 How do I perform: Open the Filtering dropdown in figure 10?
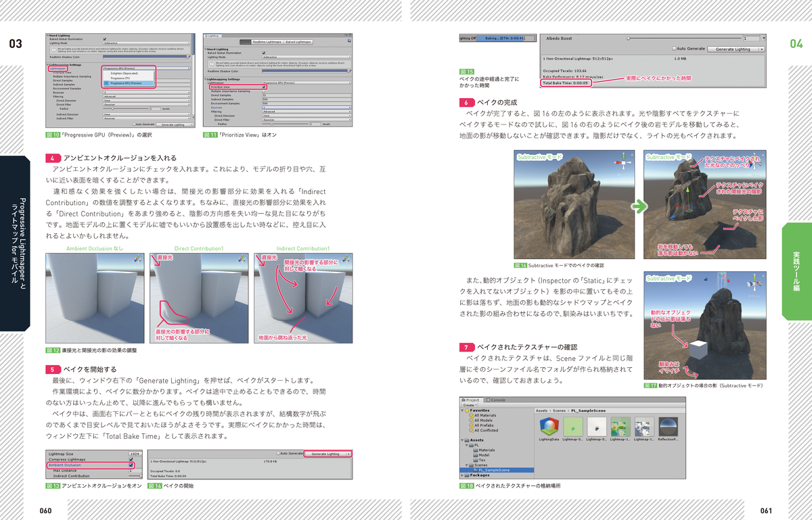147,97
